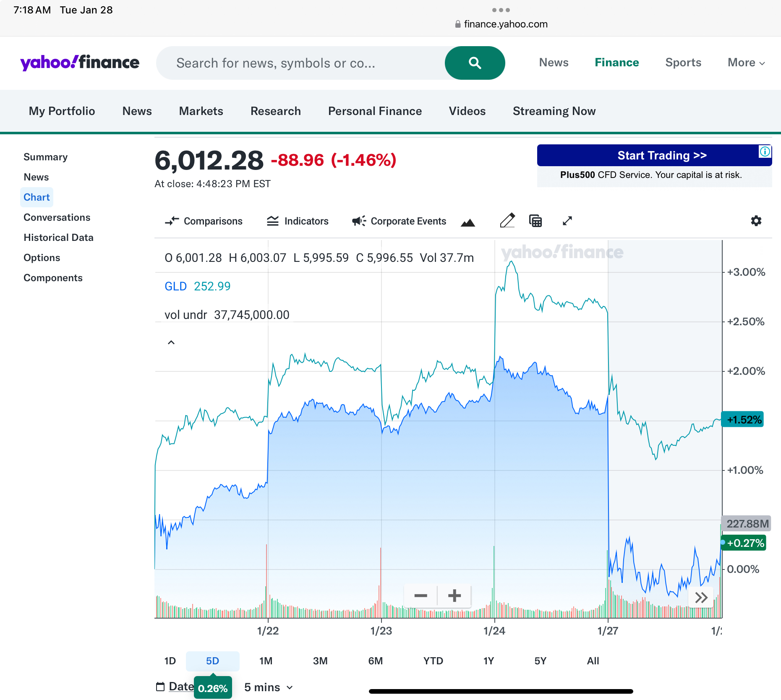Go to Markets tab
The image size is (781, 700).
[201, 111]
